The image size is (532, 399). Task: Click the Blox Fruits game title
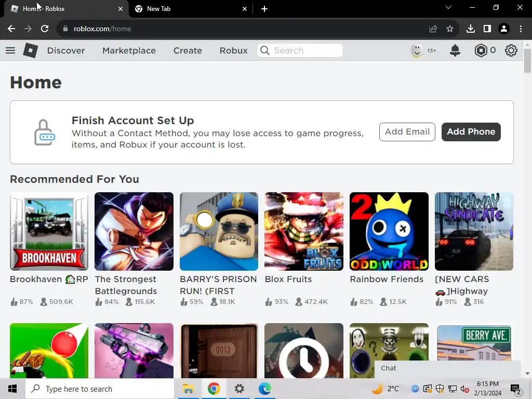(x=288, y=279)
